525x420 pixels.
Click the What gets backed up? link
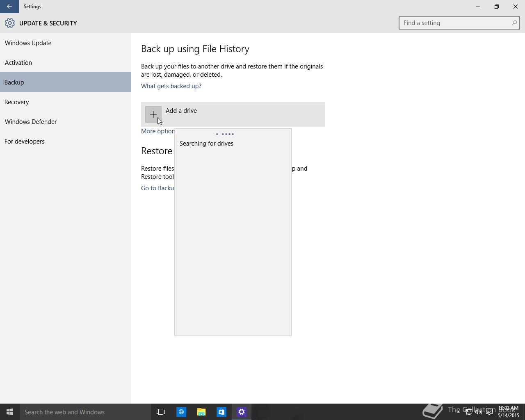pos(171,86)
